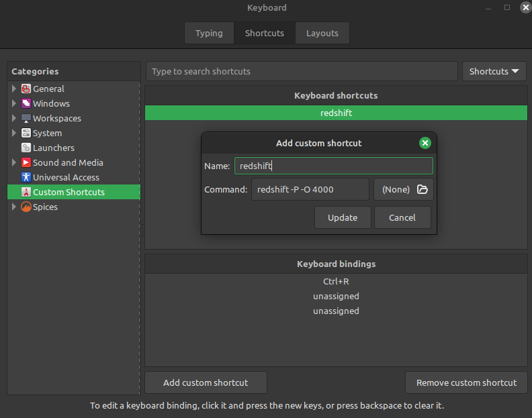Click the search shortcuts field
Screen dimensions: 532x418
[x=302, y=71]
